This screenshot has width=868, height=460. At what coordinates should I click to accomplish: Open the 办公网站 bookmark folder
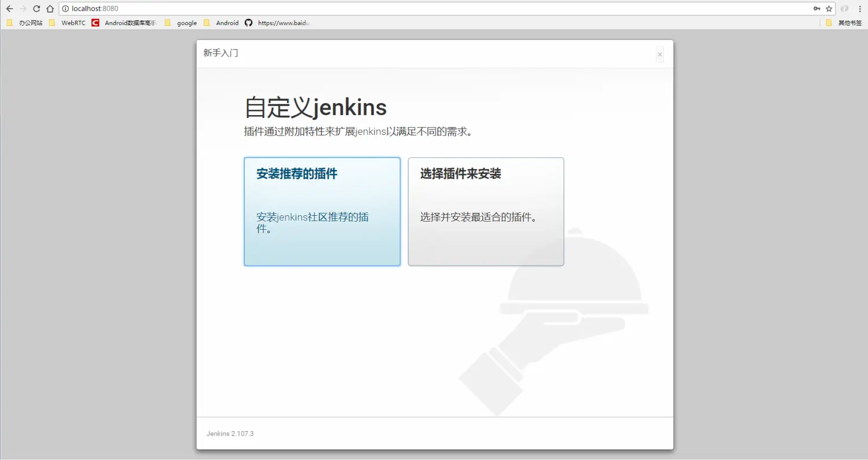[24, 23]
